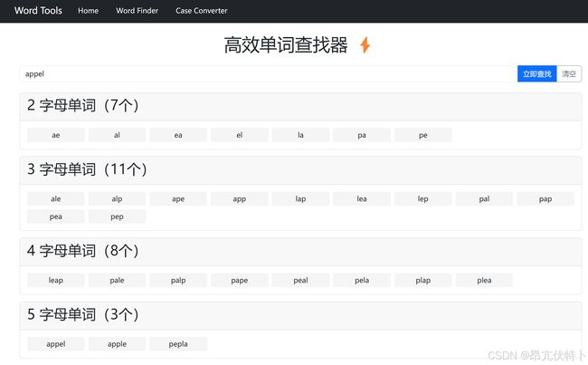Click the '5 字母单词 (3个)' section header
The width and height of the screenshot is (588, 365).
coord(300,314)
